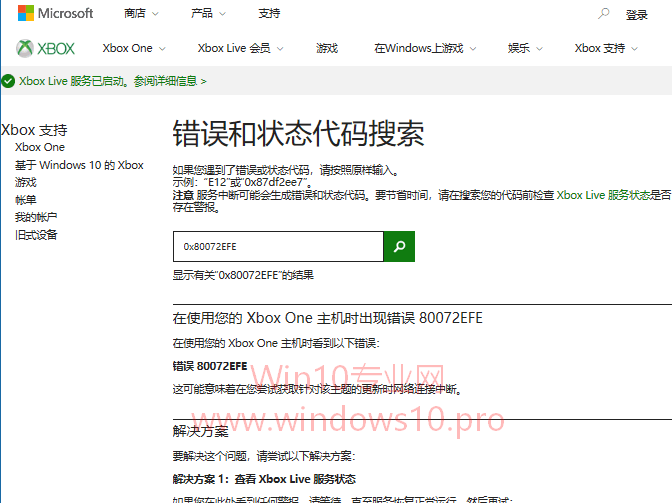Expand the Xbox Live 会员 dropdown
672x503 pixels.
coord(240,48)
